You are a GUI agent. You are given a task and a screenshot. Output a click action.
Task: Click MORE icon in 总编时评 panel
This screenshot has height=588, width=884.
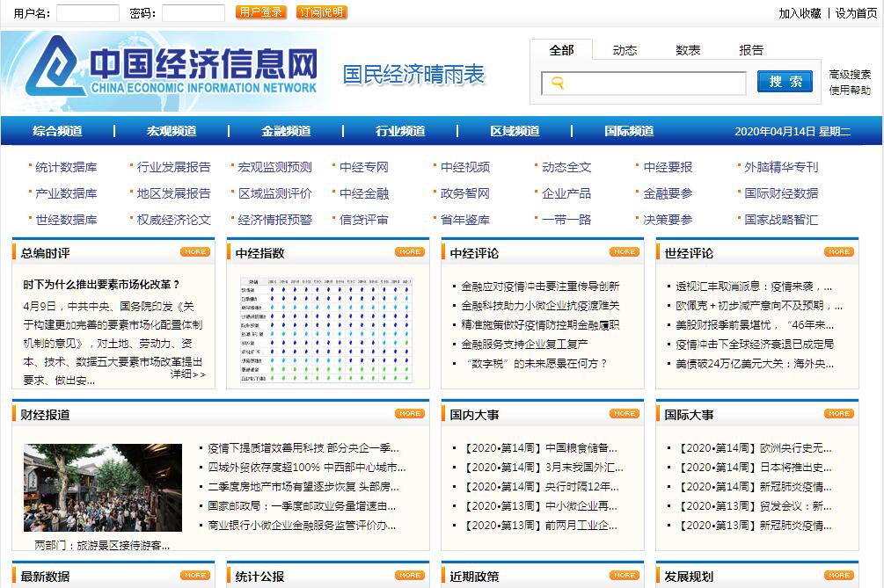[195, 252]
